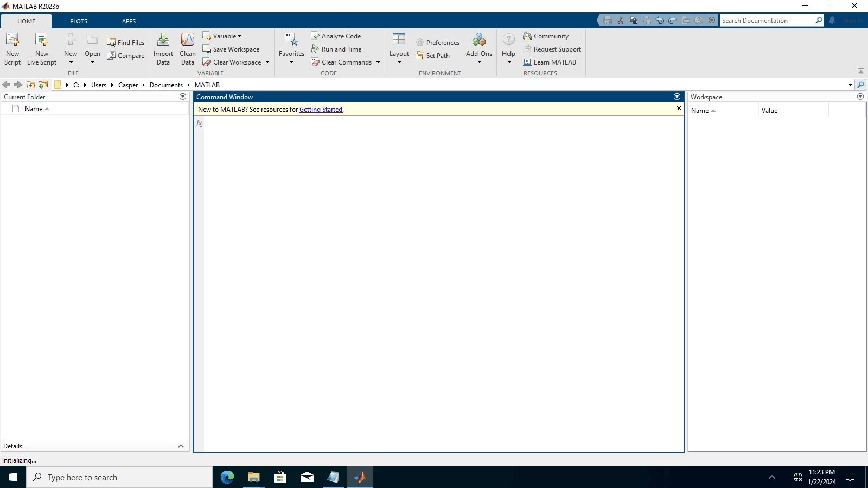Open the Help dropdown
Viewport: 868px width, 488px height.
509,49
